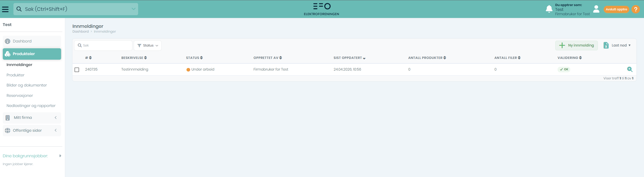Sort by the # column sort icon
This screenshot has width=644, height=177.
click(90, 58)
